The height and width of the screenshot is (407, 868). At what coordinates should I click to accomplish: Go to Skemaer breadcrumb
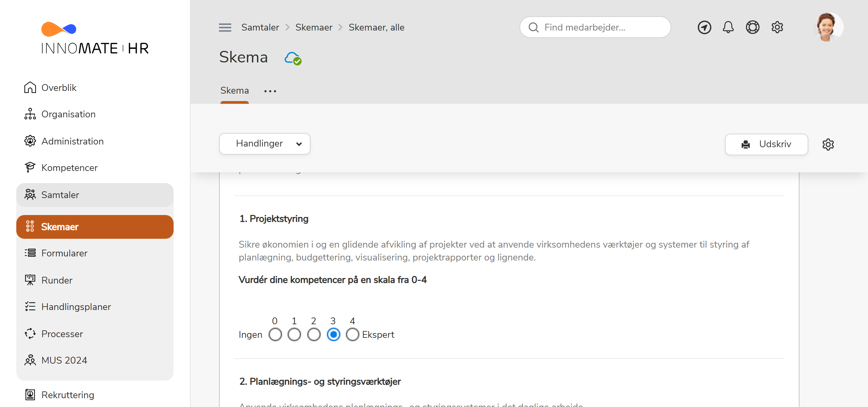pos(314,27)
